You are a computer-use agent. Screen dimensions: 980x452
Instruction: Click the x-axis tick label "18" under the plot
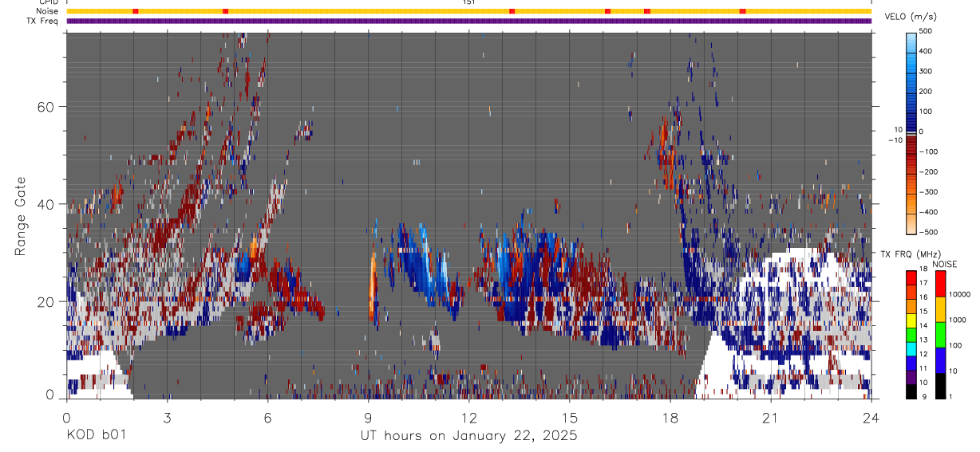(670, 418)
